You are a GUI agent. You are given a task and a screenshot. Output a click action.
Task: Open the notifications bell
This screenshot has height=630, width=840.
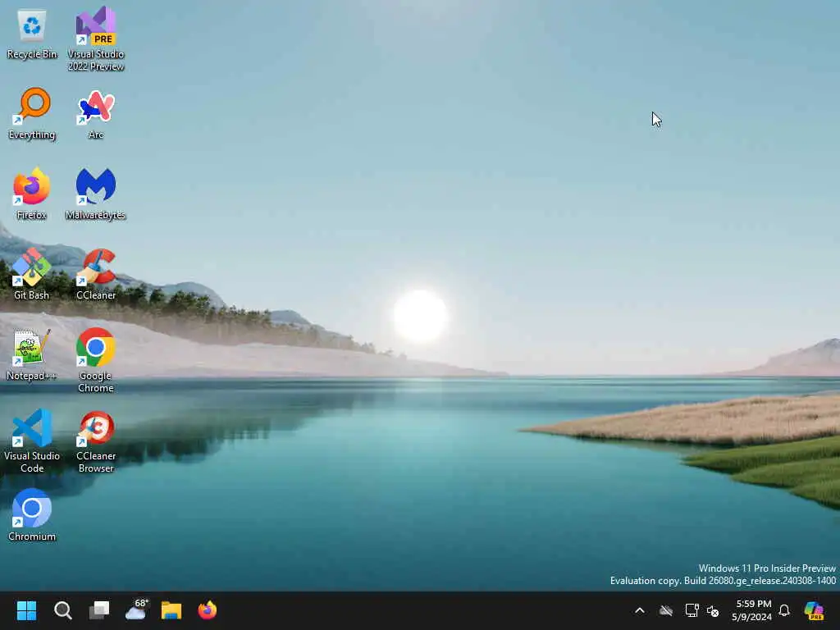click(784, 610)
